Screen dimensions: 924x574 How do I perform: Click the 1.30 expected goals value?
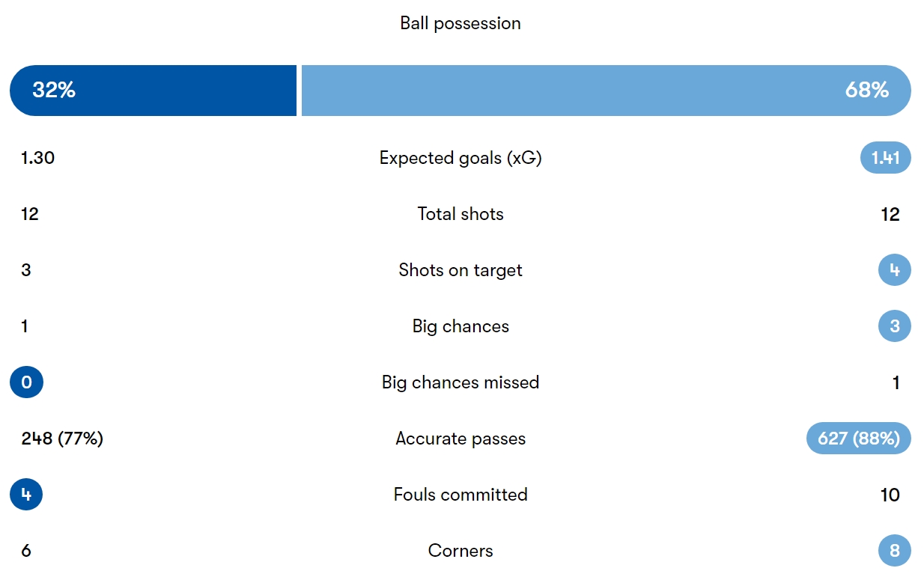38,158
